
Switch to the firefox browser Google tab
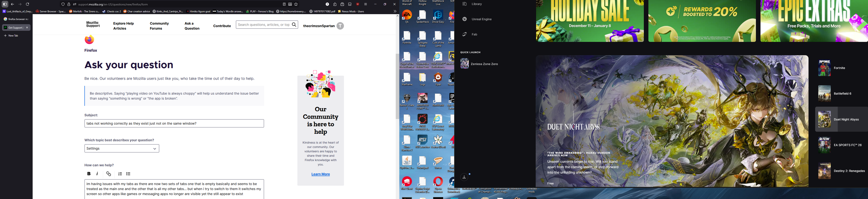point(16,19)
